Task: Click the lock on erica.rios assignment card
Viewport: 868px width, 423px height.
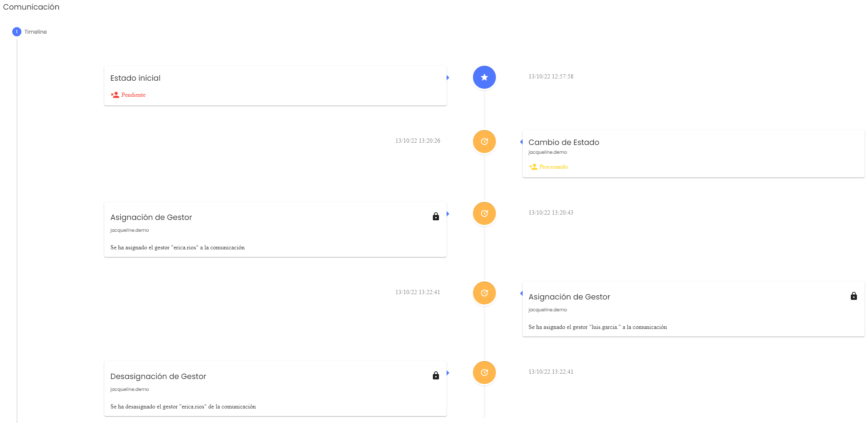Action: pos(436,216)
